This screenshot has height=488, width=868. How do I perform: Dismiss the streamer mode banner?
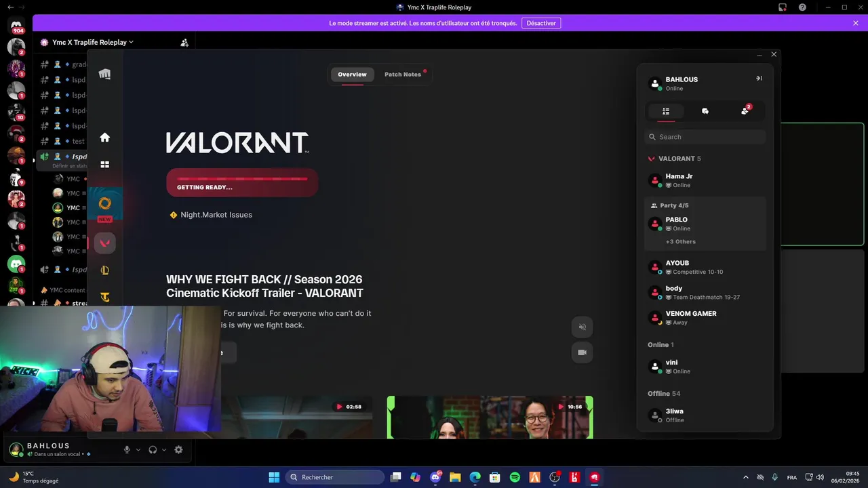click(856, 23)
